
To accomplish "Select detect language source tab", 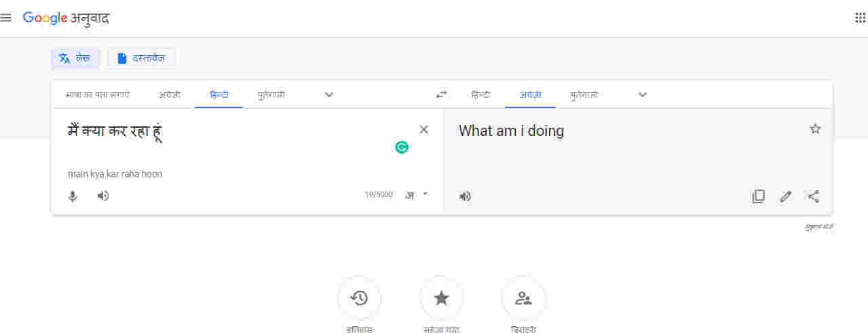I will click(x=98, y=94).
